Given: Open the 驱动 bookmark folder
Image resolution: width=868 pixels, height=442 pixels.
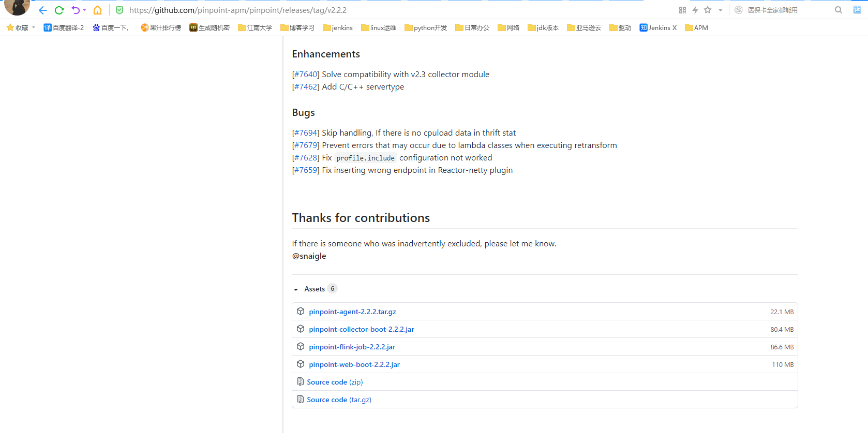Looking at the screenshot, I should pyautogui.click(x=620, y=28).
